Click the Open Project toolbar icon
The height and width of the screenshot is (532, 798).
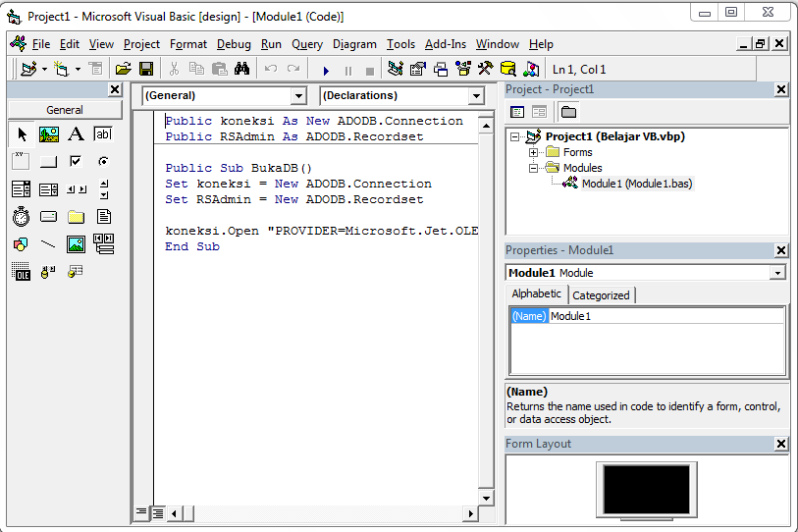(123, 69)
